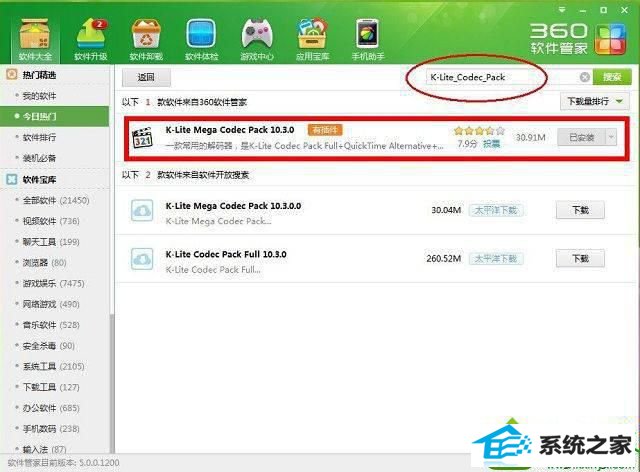The height and width of the screenshot is (472, 640).
Task: Open the 下载量排行 sort dropdown
Action: 594,101
